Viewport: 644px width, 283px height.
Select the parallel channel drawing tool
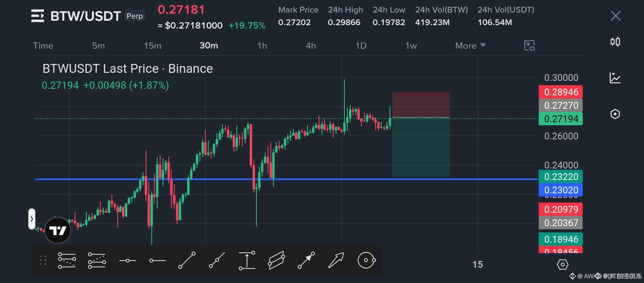pos(276,260)
